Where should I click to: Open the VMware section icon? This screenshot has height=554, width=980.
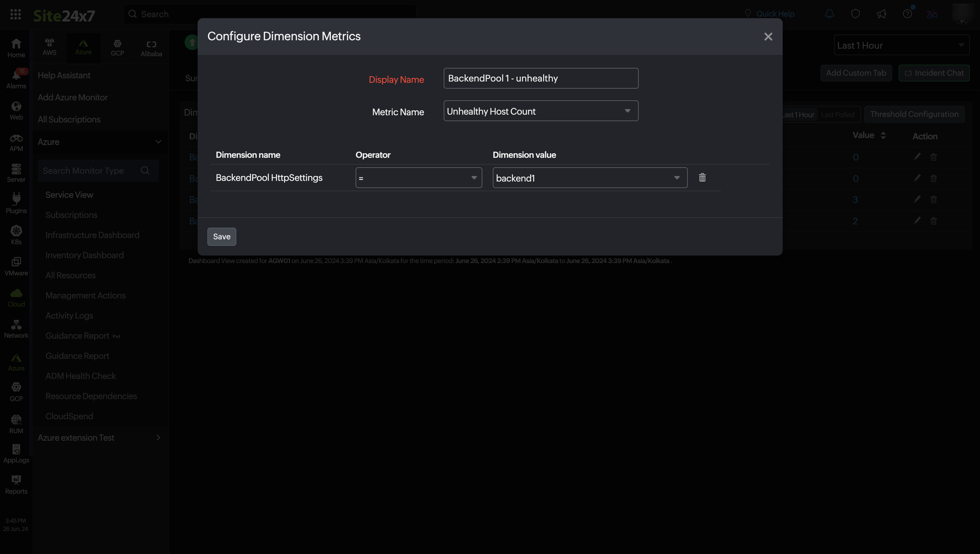coord(16,266)
